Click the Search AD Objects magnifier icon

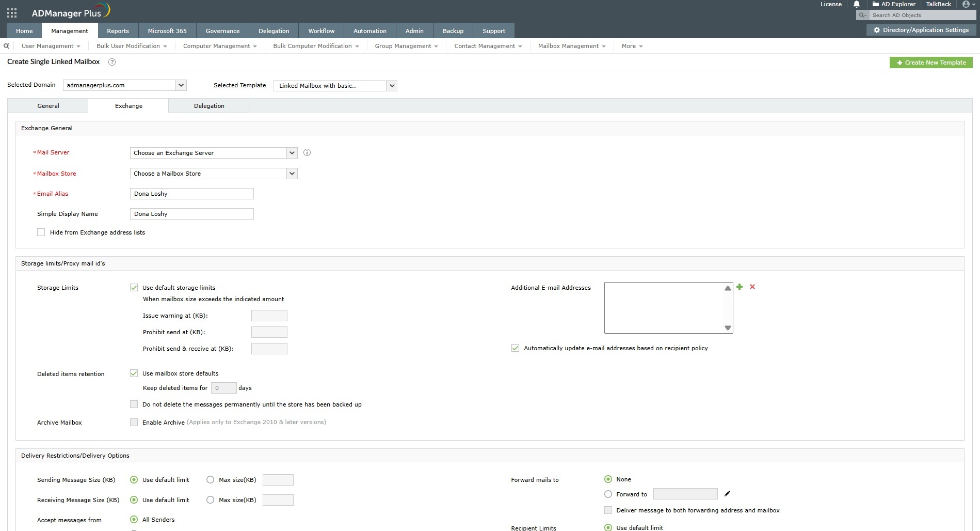pos(862,15)
